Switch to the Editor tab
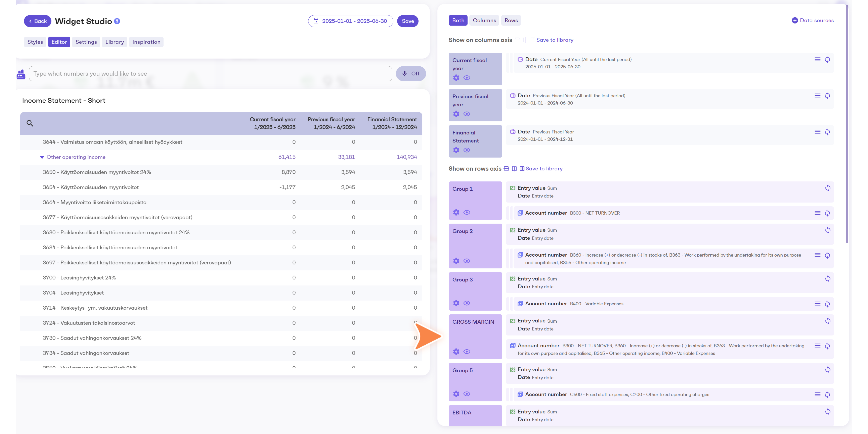This screenshot has width=868, height=434. (59, 42)
